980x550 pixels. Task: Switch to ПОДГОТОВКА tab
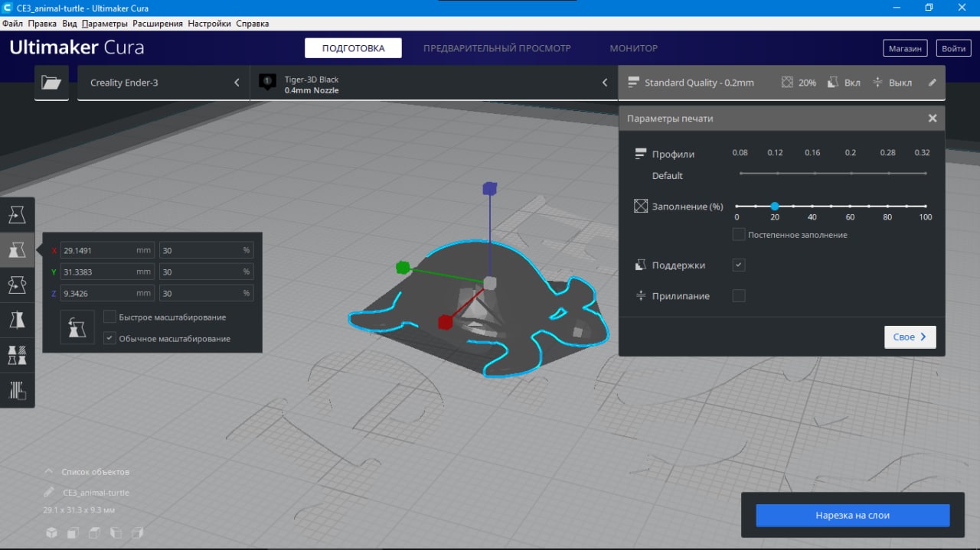click(353, 48)
